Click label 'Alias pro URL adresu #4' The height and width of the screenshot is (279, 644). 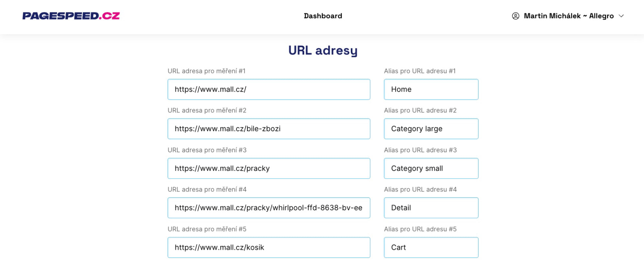[420, 190]
